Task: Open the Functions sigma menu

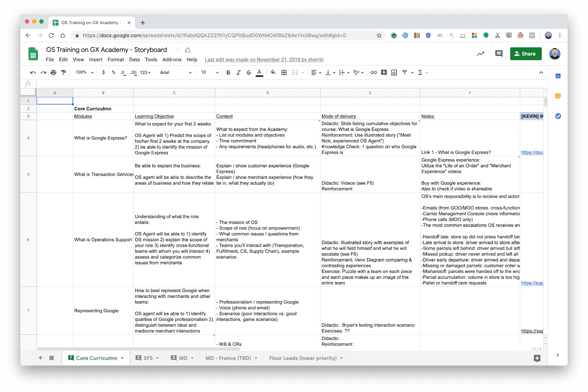Action: (x=423, y=73)
